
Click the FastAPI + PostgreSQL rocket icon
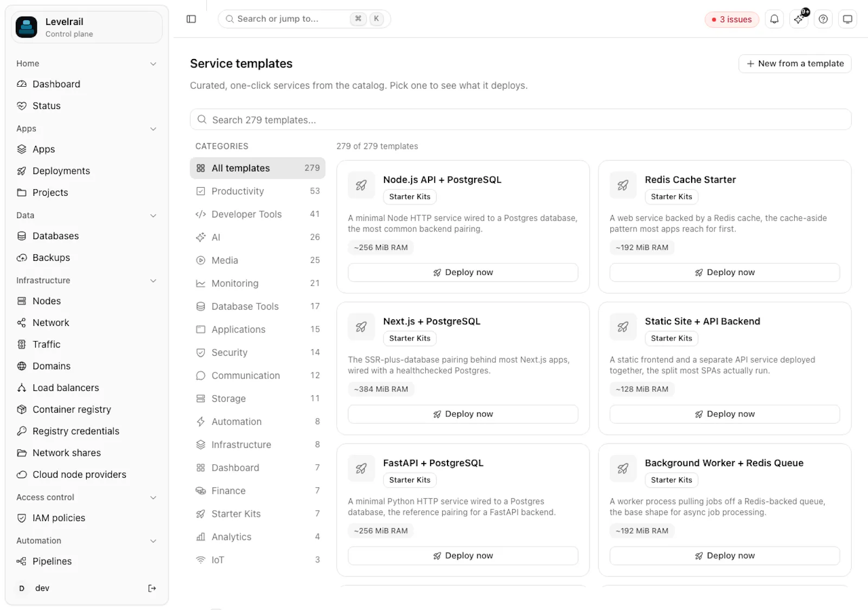[361, 468]
